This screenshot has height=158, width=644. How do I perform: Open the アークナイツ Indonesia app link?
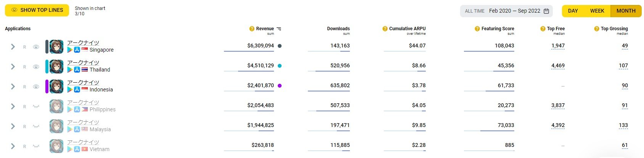[83, 83]
